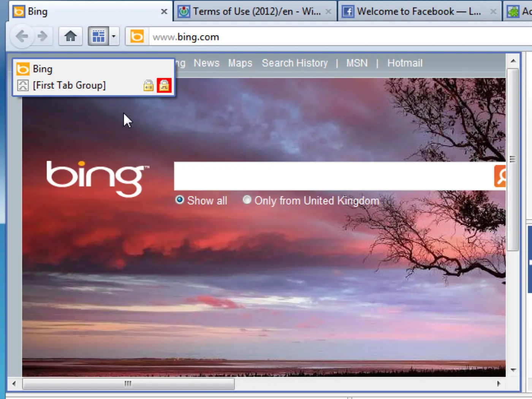Select the Show all radio button
The image size is (532, 399).
(180, 200)
